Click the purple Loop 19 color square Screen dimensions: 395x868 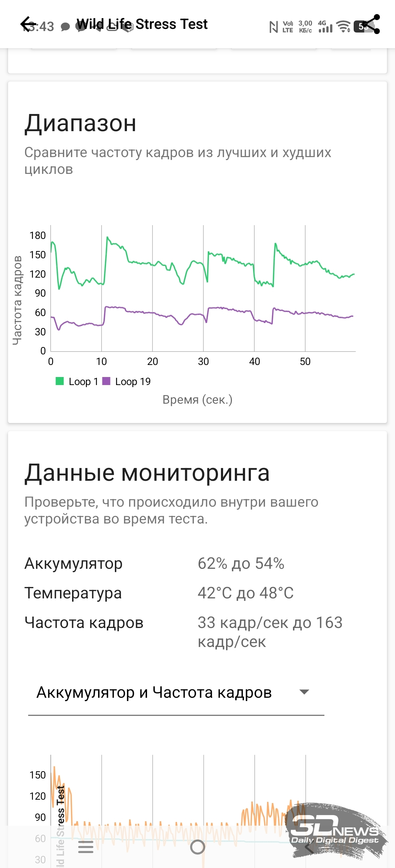pos(106,381)
